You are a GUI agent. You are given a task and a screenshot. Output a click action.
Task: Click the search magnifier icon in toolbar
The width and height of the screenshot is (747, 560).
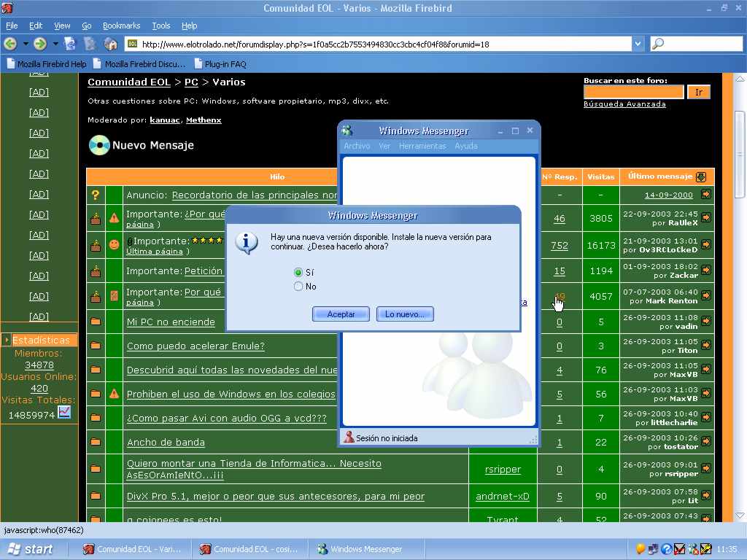[657, 44]
